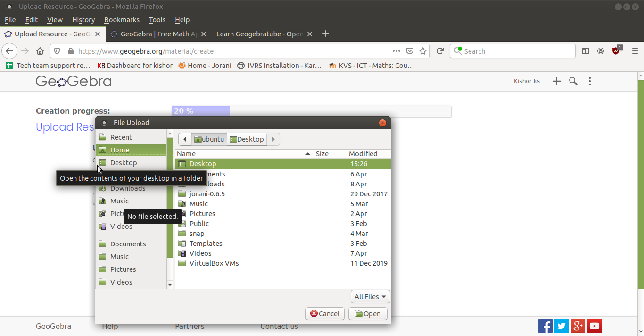Click the GeoGebra plus create icon
The image size is (644, 336).
pos(557,81)
